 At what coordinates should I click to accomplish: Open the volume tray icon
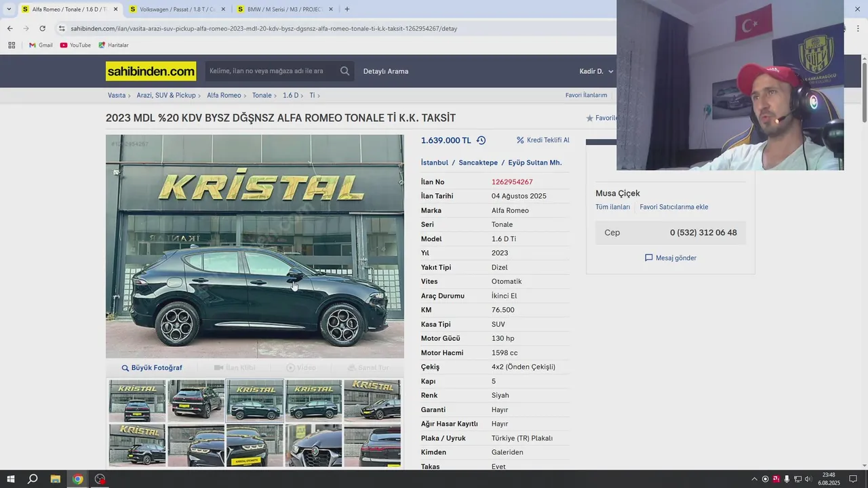(x=808, y=479)
